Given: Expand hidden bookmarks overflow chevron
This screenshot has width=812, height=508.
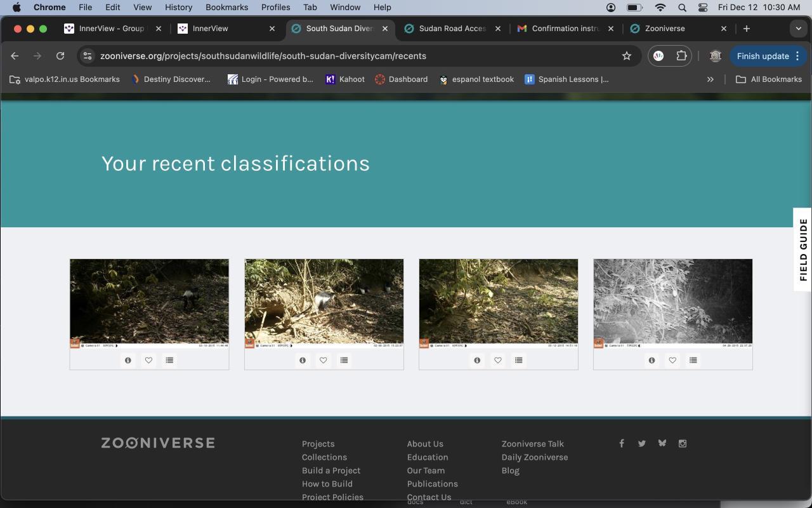Looking at the screenshot, I should tap(710, 79).
